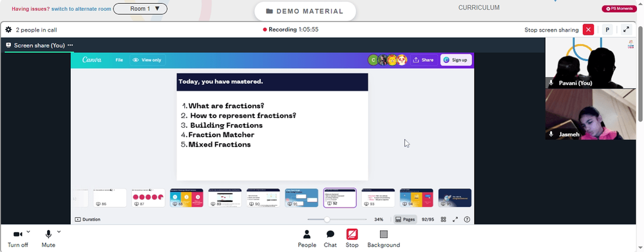Open People panel

pos(307,239)
